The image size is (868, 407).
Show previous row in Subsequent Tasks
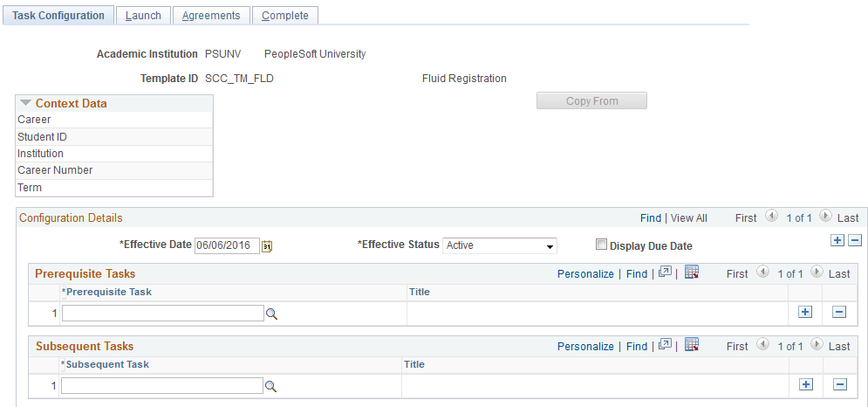click(762, 344)
